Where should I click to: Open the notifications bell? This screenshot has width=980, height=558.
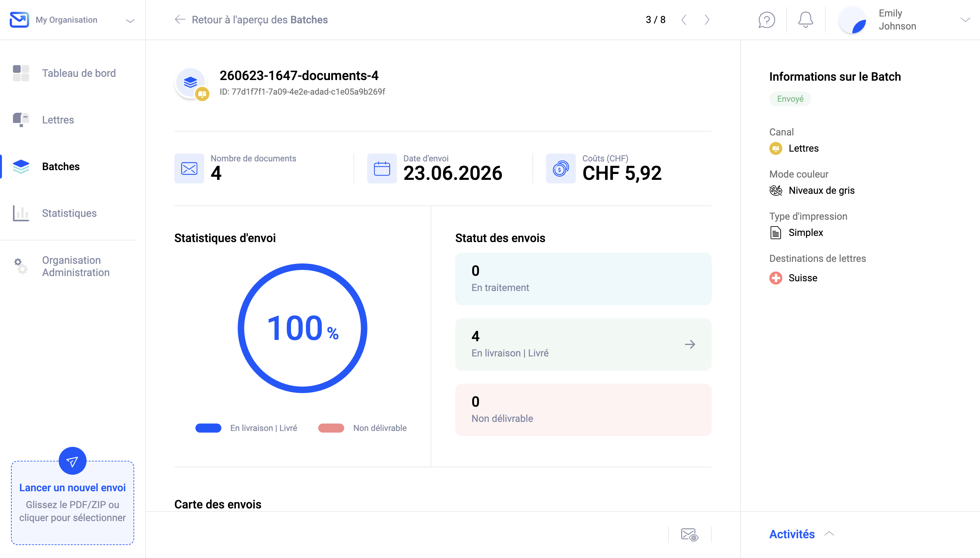[806, 20]
